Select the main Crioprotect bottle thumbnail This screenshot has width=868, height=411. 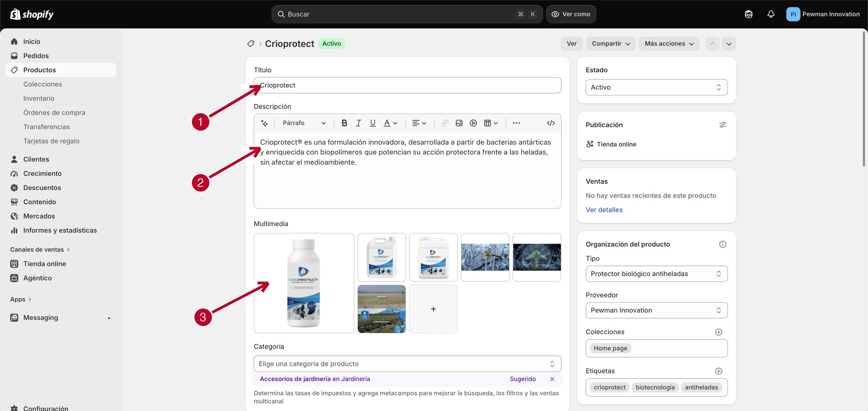click(304, 283)
